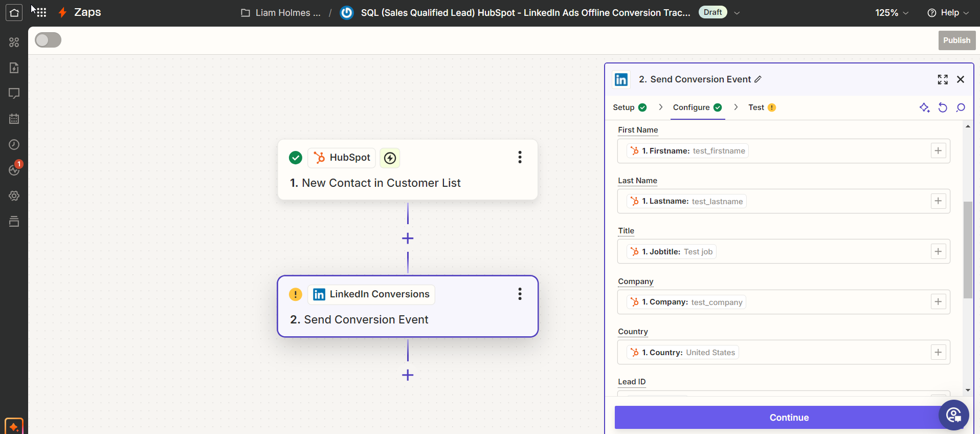Open the support chat bubble
Image resolution: width=980 pixels, height=434 pixels.
pos(953,415)
